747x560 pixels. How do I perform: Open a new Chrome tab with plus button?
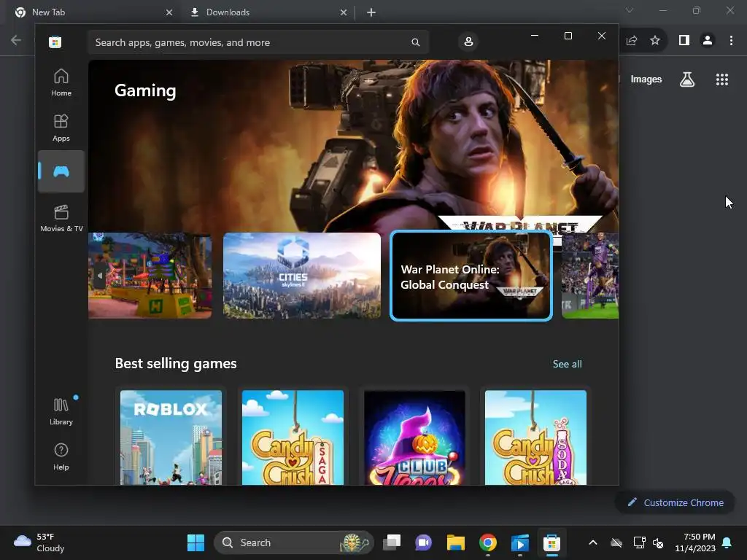coord(371,12)
